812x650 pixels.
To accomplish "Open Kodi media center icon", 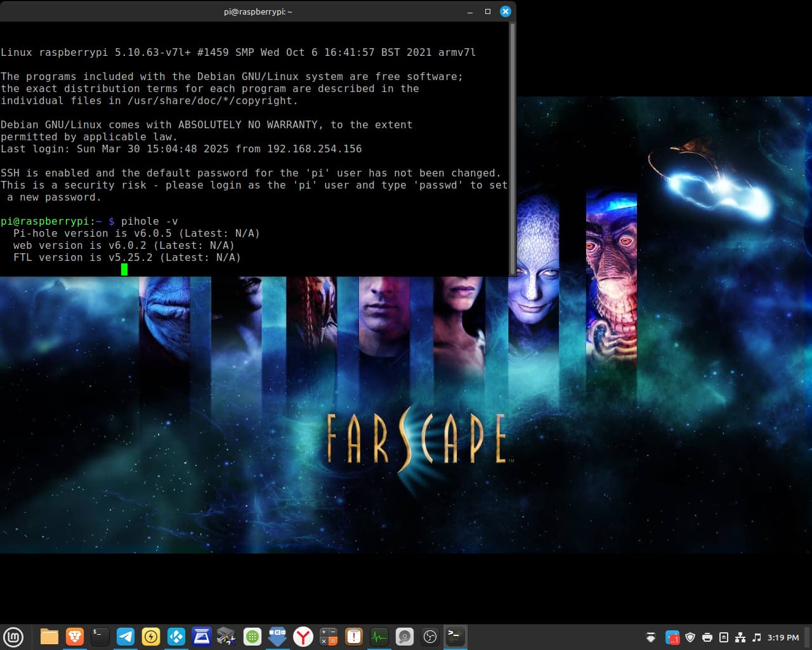I will pos(176,637).
